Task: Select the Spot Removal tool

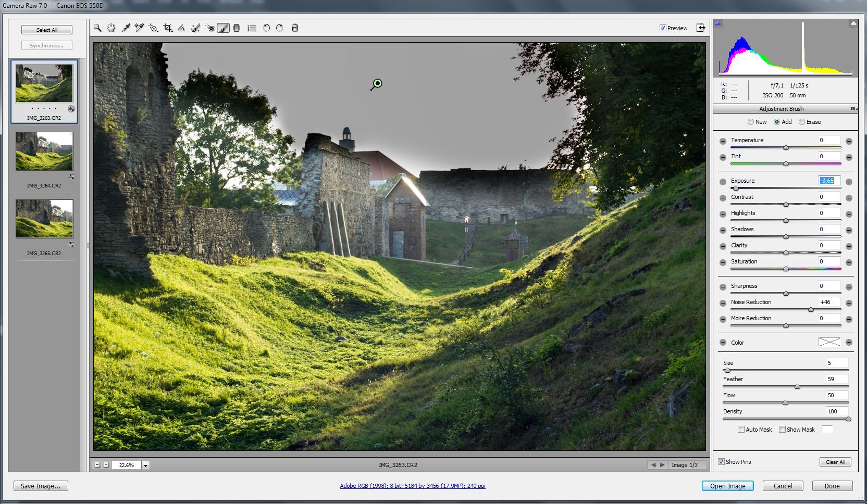Action: tap(195, 28)
